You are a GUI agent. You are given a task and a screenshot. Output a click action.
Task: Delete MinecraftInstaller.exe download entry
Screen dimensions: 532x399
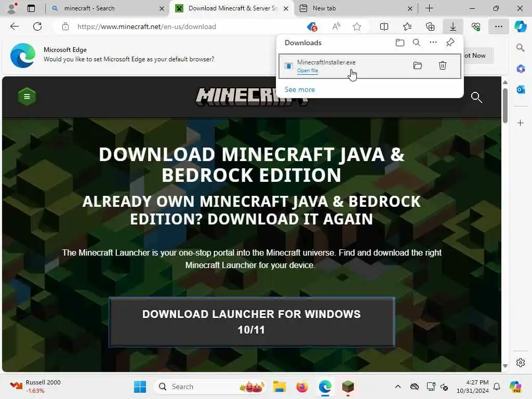click(x=443, y=66)
